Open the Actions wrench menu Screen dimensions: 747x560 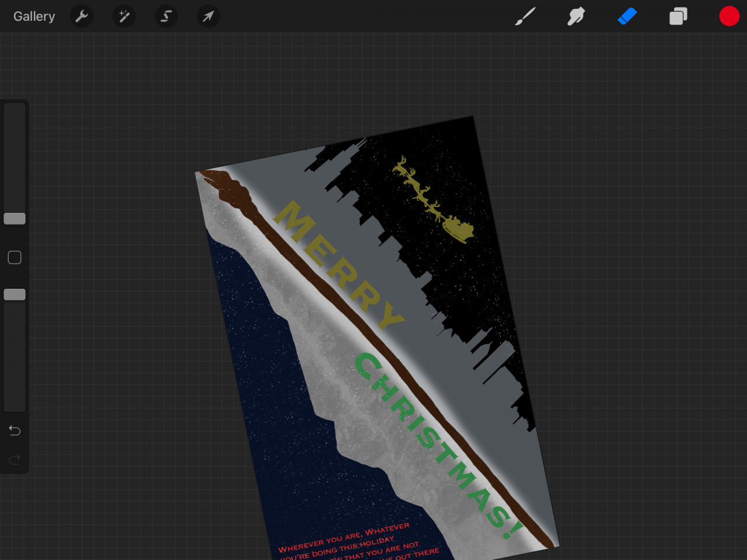coord(82,16)
